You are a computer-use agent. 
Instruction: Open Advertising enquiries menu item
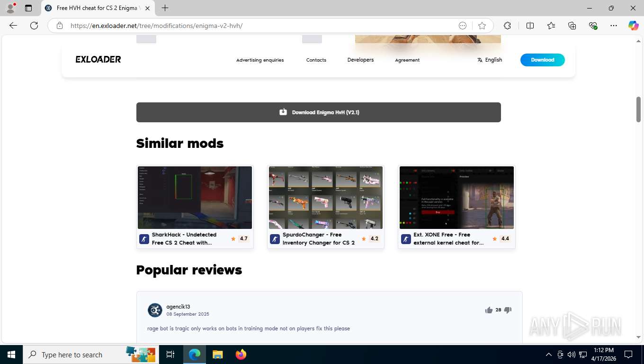click(x=260, y=60)
